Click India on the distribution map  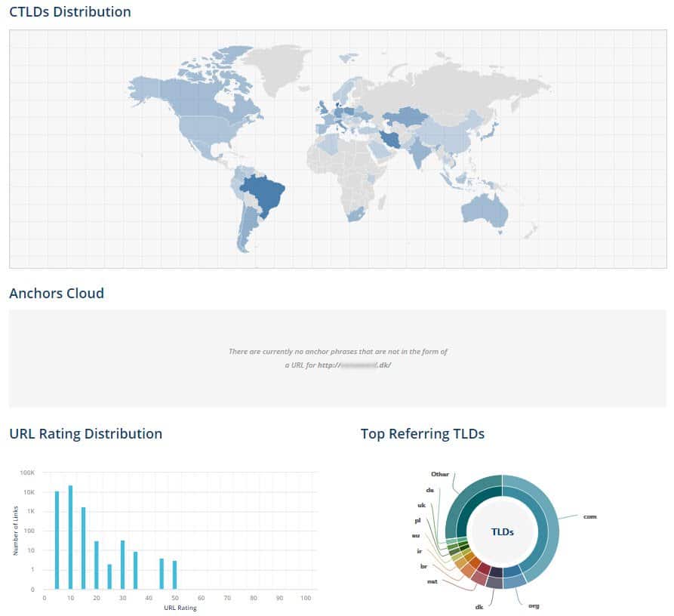coord(419,152)
